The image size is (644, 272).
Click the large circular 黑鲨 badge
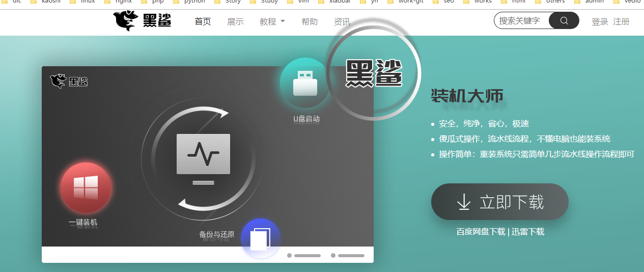click(x=374, y=73)
